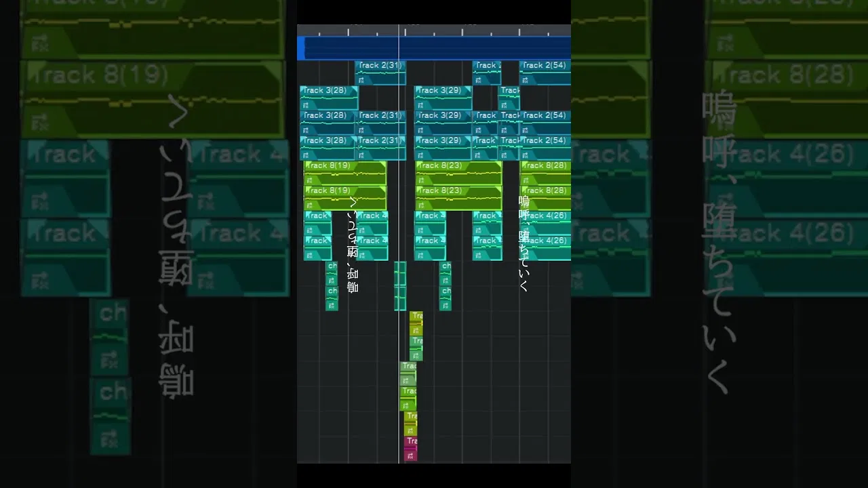Click the bright blue handle left of the blue bar
Screen dimensions: 868x488
[x=300, y=48]
